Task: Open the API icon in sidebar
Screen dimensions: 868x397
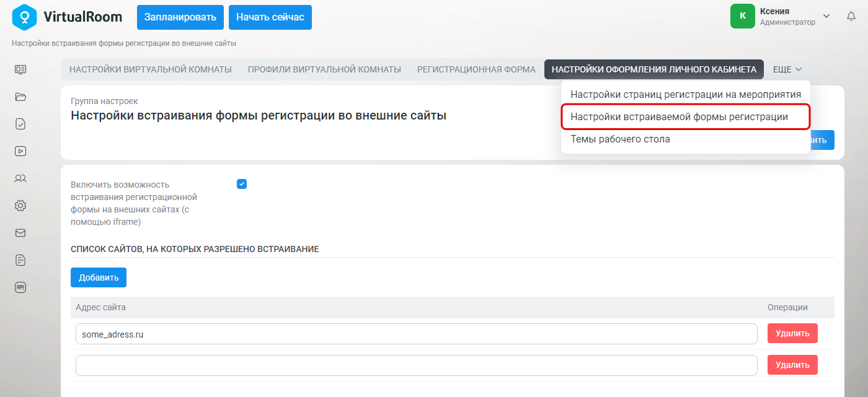Action: [20, 287]
